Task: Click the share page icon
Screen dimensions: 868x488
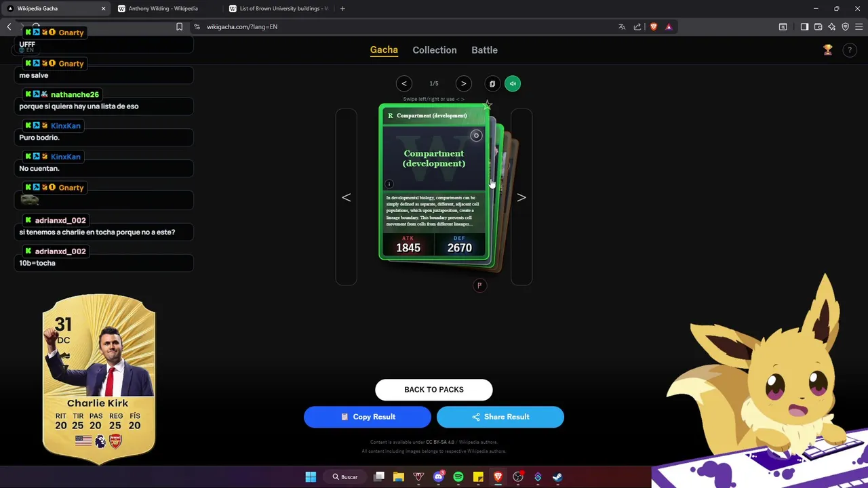Action: coord(637,26)
